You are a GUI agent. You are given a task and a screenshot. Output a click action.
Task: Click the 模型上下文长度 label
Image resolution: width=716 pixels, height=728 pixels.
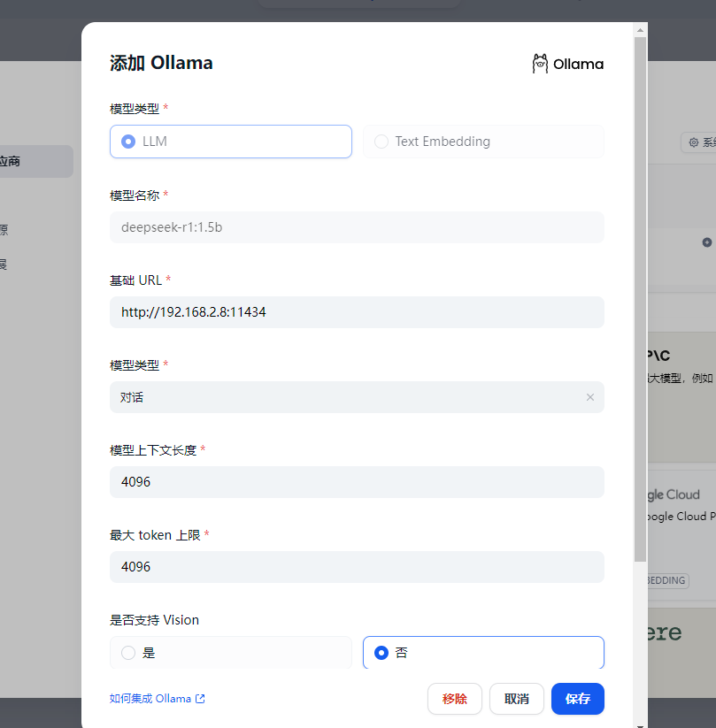[x=153, y=450]
